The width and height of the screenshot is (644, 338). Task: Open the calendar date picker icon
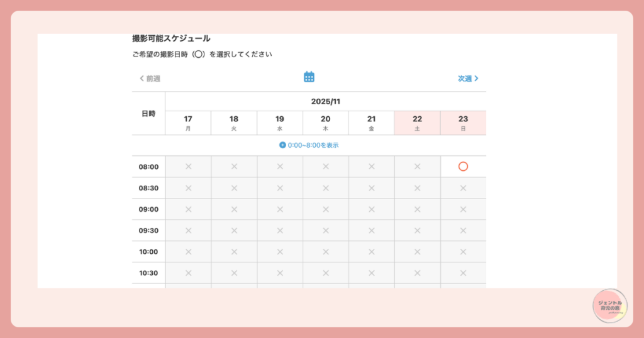[309, 77]
